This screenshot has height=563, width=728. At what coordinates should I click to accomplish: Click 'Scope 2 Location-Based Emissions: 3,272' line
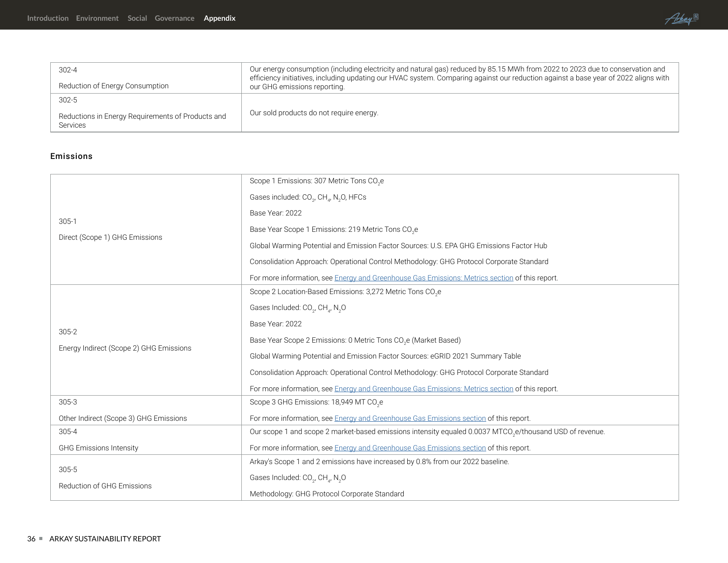[345, 292]
